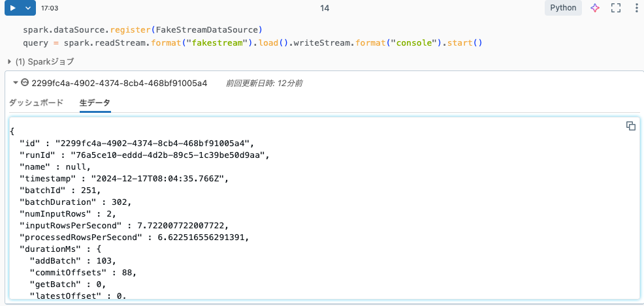Run the cell with play button
The width and height of the screenshot is (644, 306).
[x=12, y=8]
